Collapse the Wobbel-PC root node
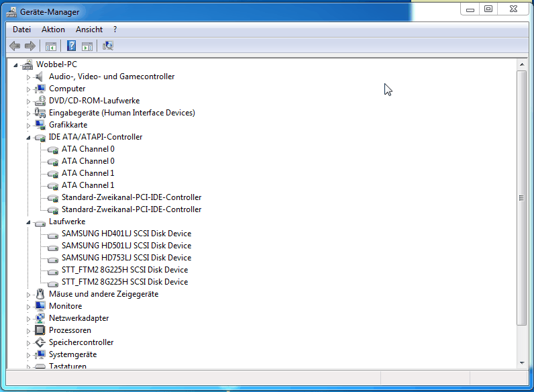This screenshot has height=392, width=534. coord(15,64)
